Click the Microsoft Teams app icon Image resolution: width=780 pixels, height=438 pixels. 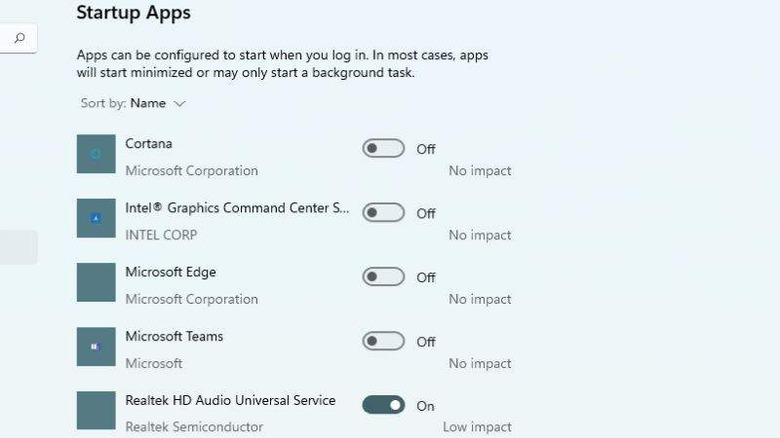(97, 346)
